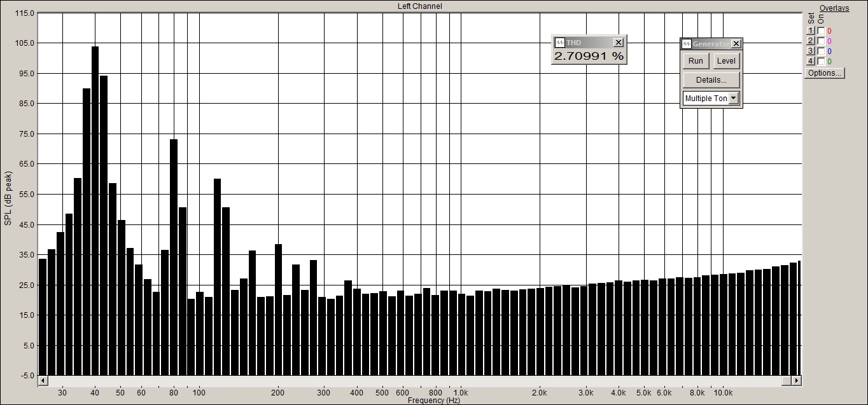Click the 80 Hz harmonic spectrum bar
Image resolution: width=868 pixels, height=405 pixels.
(x=174, y=257)
